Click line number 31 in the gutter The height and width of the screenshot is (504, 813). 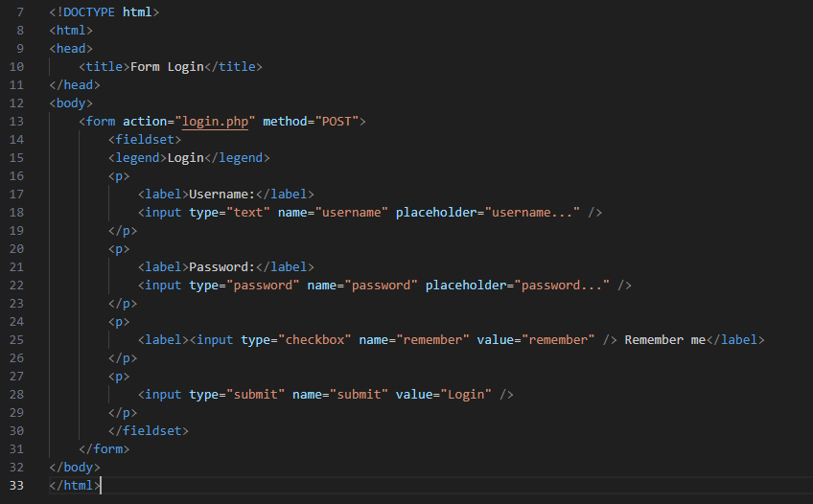tap(16, 449)
